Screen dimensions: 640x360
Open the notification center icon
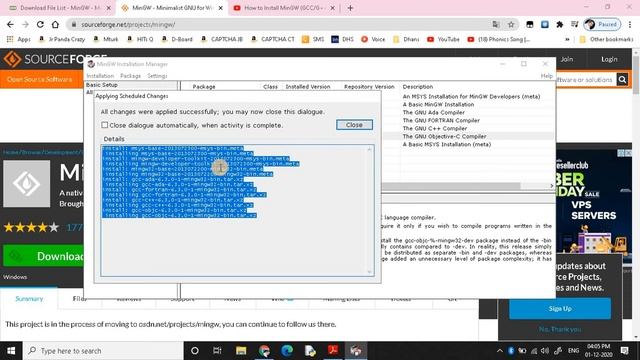pyautogui.click(x=624, y=351)
